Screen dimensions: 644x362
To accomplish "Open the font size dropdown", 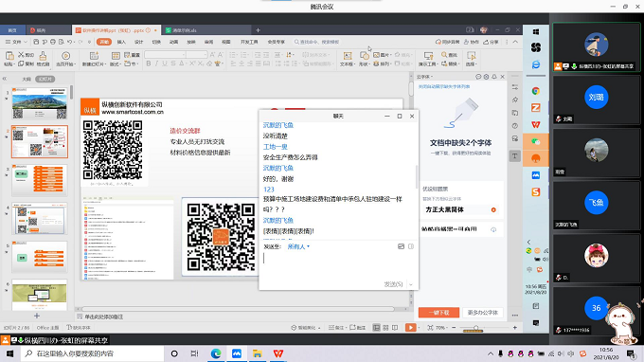I will (197, 55).
